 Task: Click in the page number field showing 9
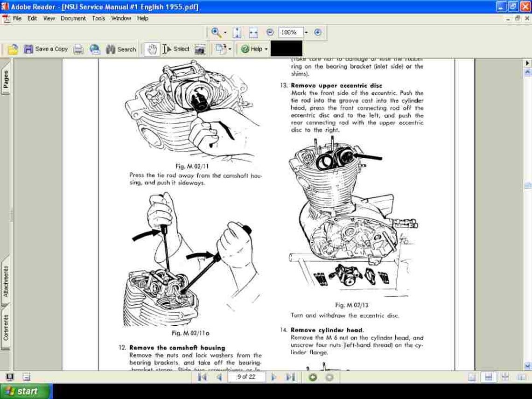pyautogui.click(x=246, y=377)
